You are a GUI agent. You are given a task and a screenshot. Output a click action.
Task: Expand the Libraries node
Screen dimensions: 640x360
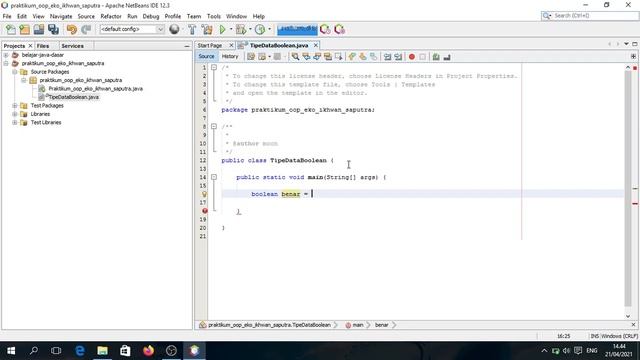click(15, 114)
